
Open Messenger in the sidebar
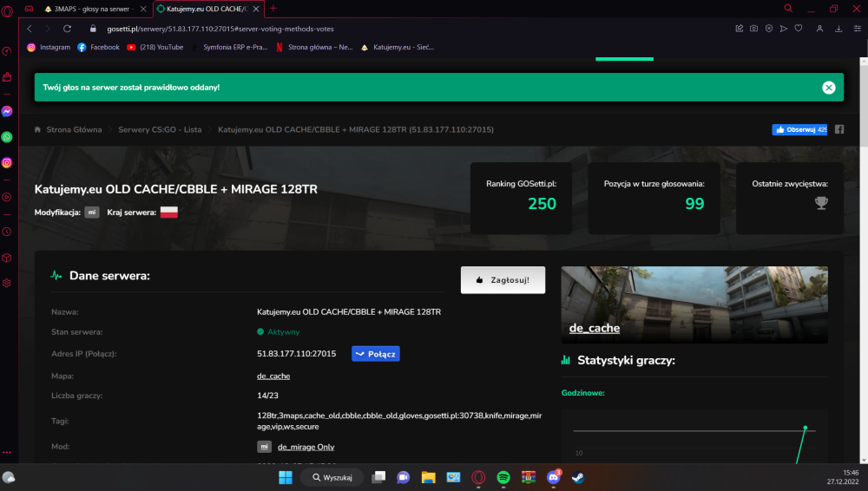7,111
